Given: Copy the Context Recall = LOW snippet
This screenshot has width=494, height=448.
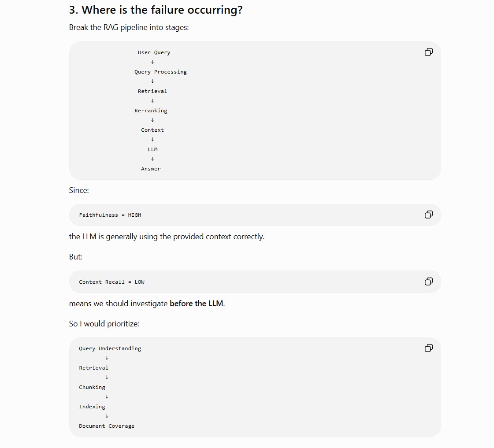Looking at the screenshot, I should click(428, 281).
